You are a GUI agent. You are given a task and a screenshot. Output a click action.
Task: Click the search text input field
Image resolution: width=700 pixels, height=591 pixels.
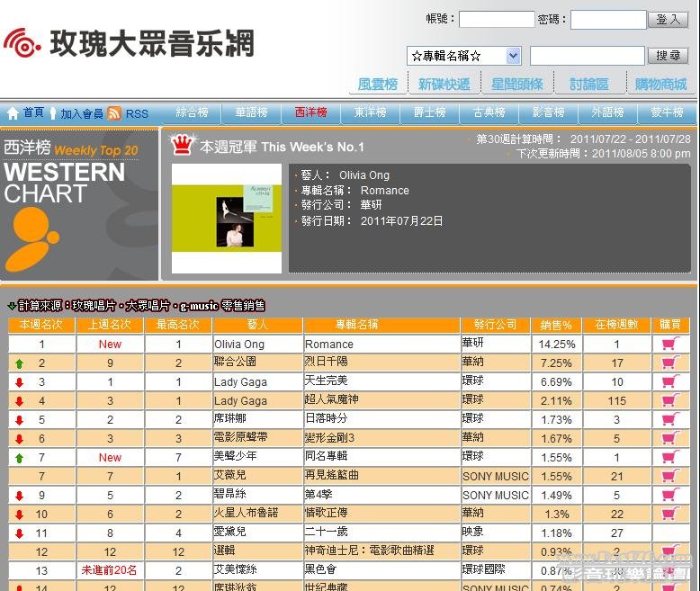(588, 56)
